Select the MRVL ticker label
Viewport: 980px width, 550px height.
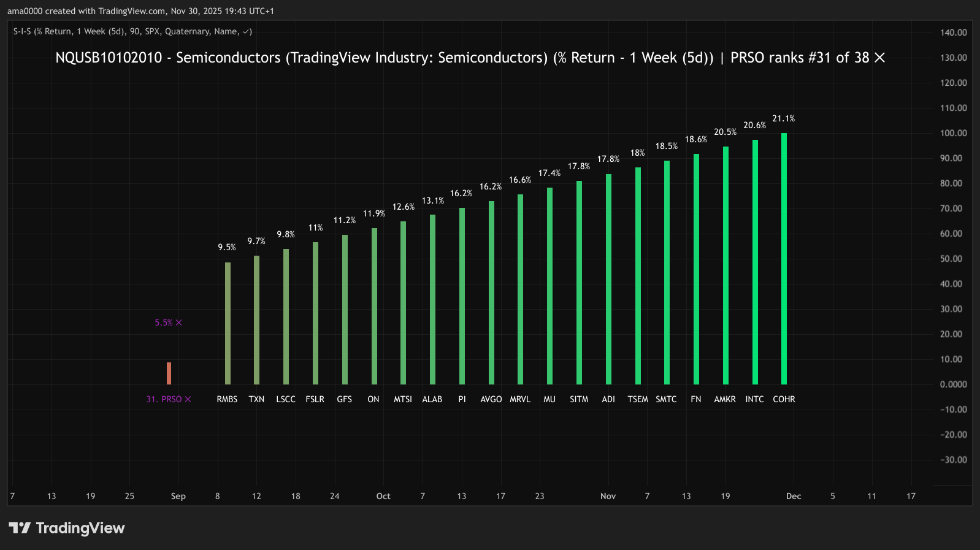520,399
